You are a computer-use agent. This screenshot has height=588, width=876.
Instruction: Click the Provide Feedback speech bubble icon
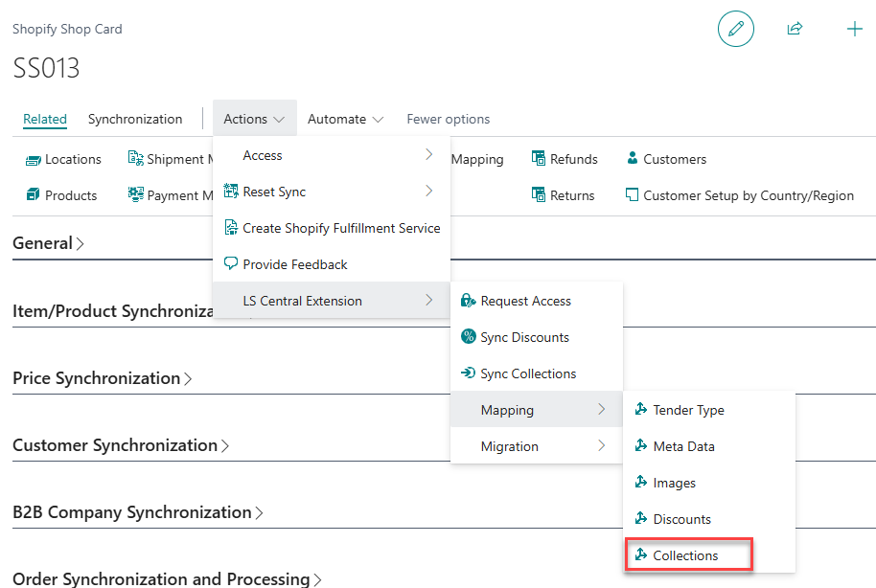231,263
